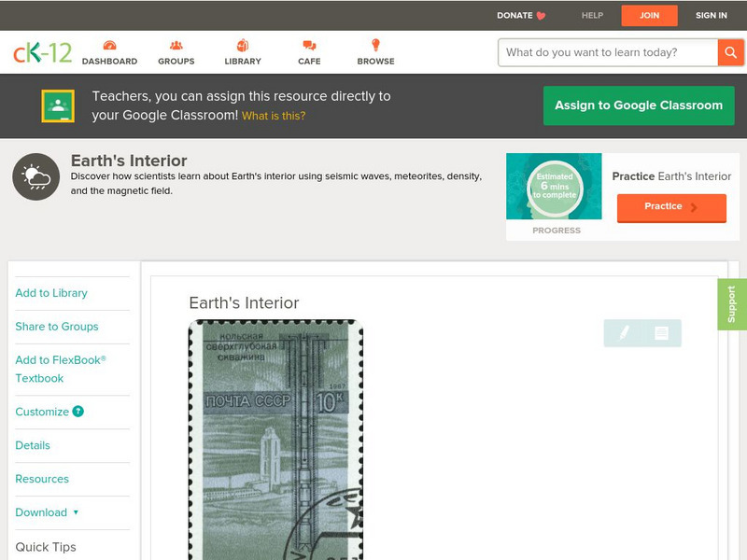Click CAFE menu label

pyautogui.click(x=309, y=61)
